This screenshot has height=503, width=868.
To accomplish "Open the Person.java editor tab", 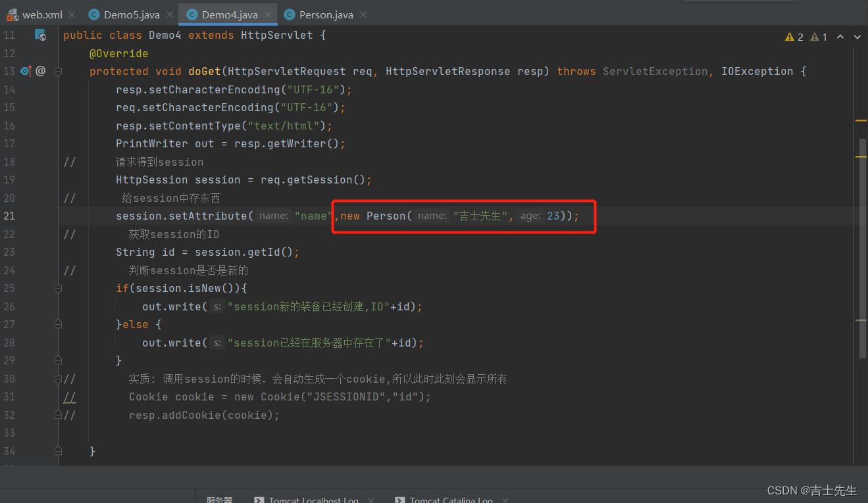I will [326, 14].
